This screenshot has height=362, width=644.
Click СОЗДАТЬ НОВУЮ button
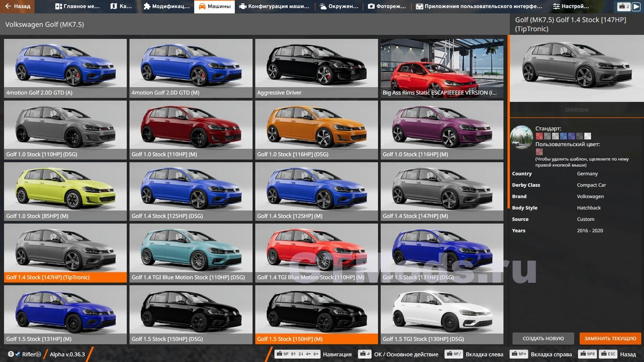coord(543,338)
